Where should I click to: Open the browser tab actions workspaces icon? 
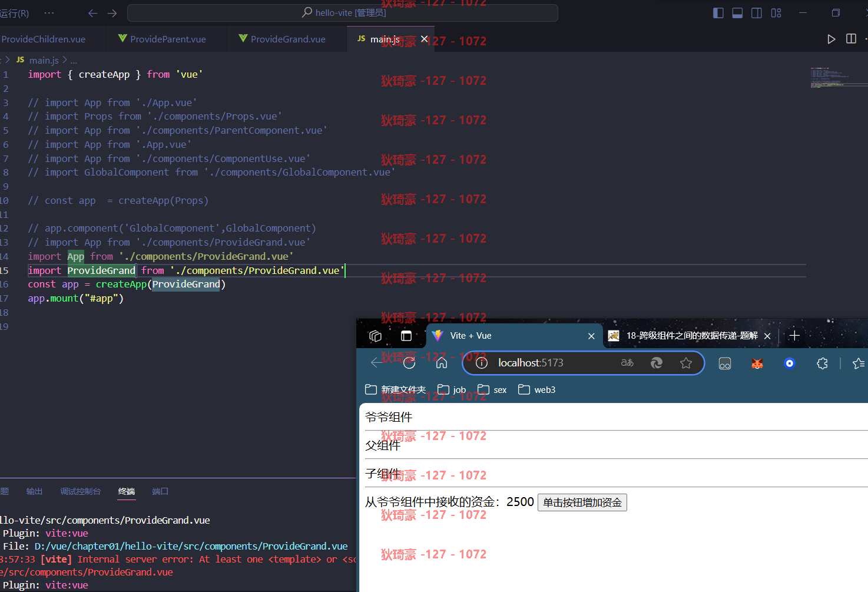click(375, 336)
